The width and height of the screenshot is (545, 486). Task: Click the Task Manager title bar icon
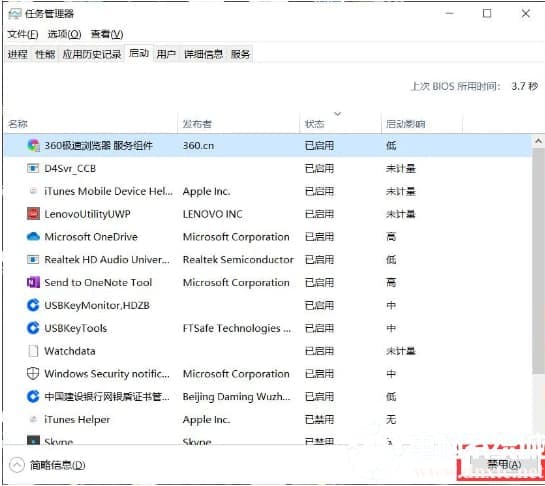tap(15, 14)
